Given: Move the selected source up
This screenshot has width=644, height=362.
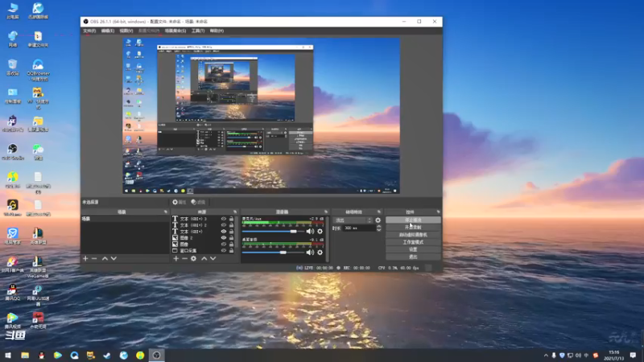Looking at the screenshot, I should click(204, 258).
